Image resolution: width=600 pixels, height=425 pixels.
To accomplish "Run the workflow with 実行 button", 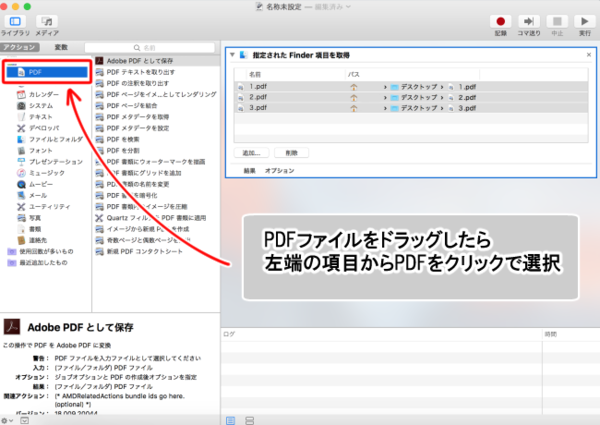I will (x=581, y=20).
